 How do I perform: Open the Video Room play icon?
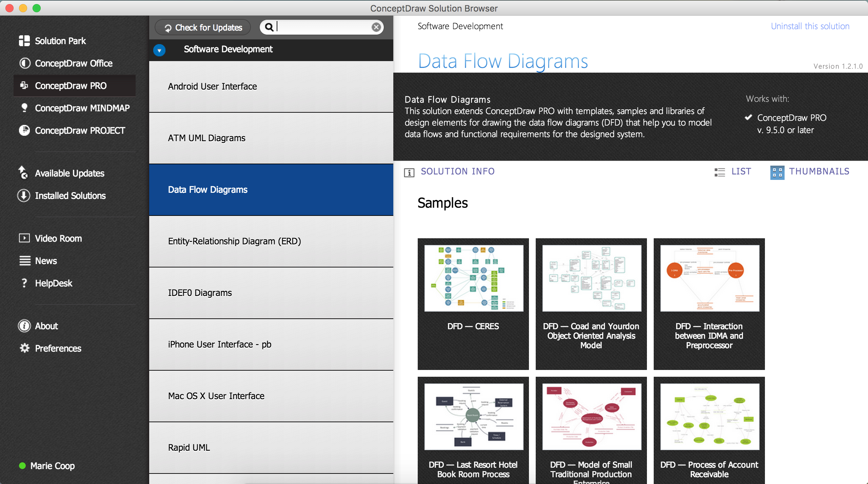(x=24, y=238)
